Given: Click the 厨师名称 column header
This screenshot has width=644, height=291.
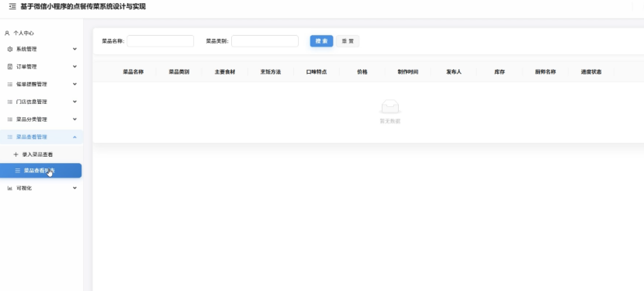Looking at the screenshot, I should [545, 72].
